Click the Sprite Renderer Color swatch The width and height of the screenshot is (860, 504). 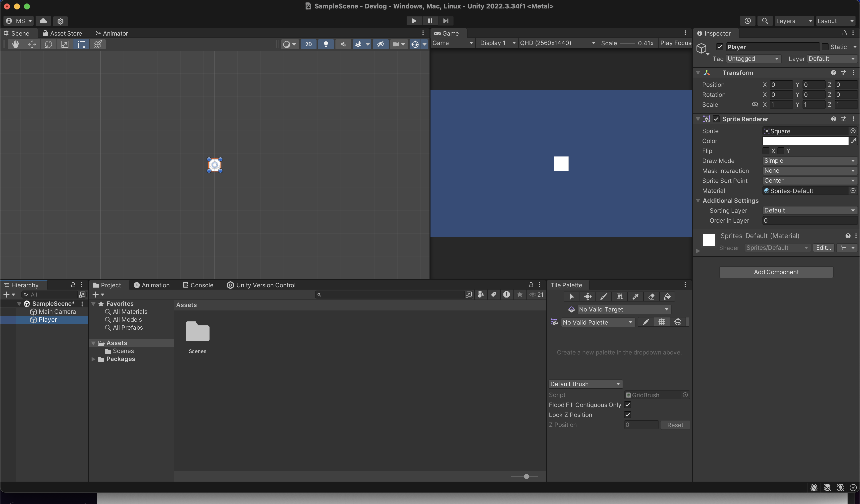pyautogui.click(x=805, y=141)
